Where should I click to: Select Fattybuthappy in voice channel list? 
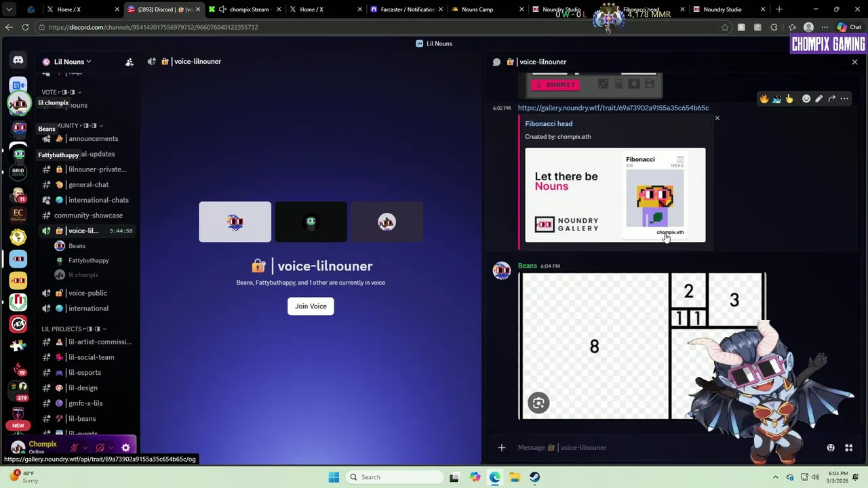(88, 260)
